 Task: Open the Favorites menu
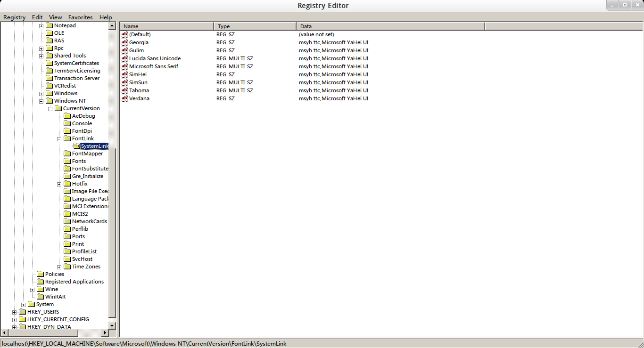(x=81, y=17)
